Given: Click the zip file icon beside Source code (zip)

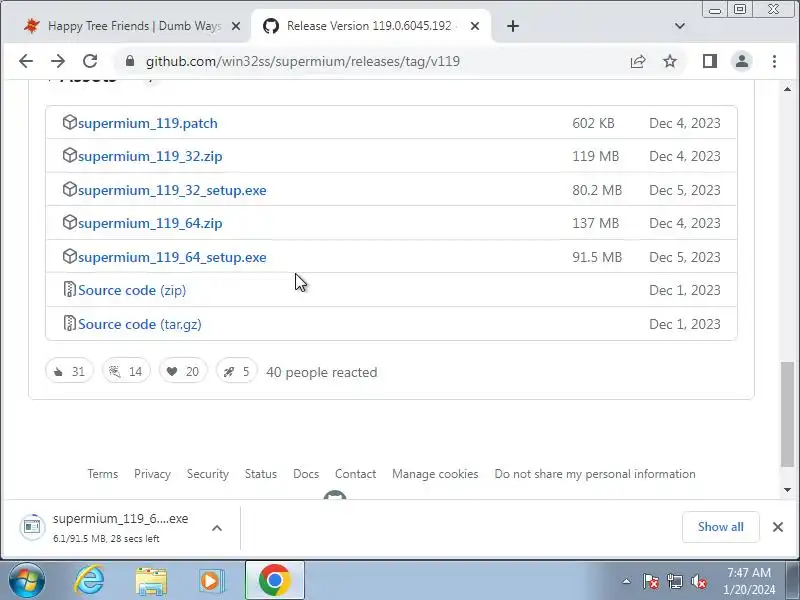Looking at the screenshot, I should coord(69,289).
